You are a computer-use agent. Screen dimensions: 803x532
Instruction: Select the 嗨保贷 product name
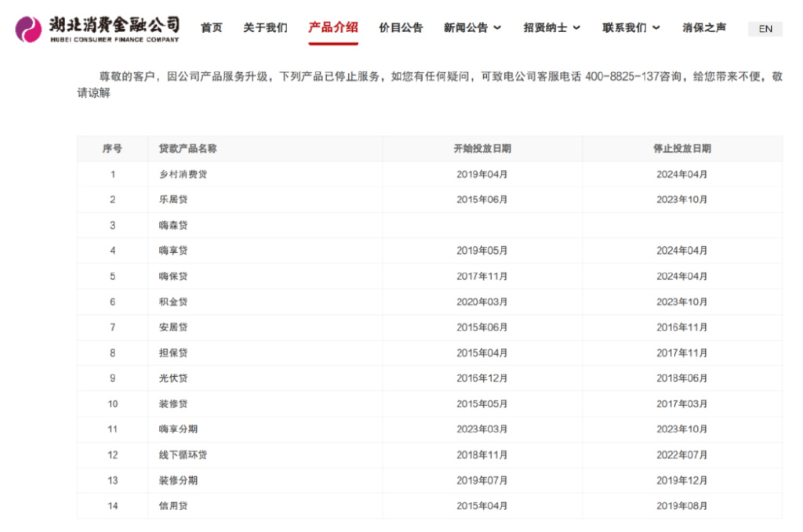[x=173, y=277]
